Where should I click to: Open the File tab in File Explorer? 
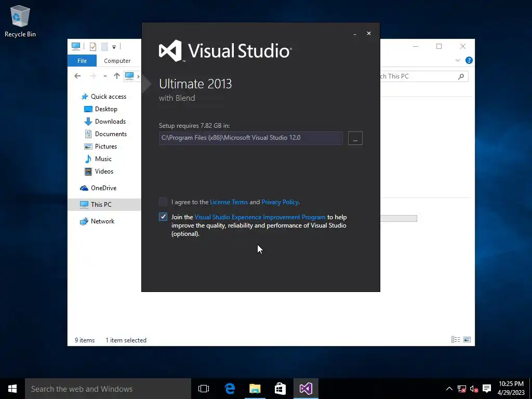(82, 61)
